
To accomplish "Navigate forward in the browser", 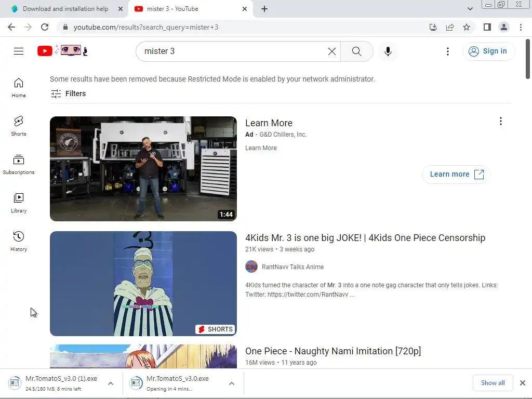I will [x=28, y=27].
